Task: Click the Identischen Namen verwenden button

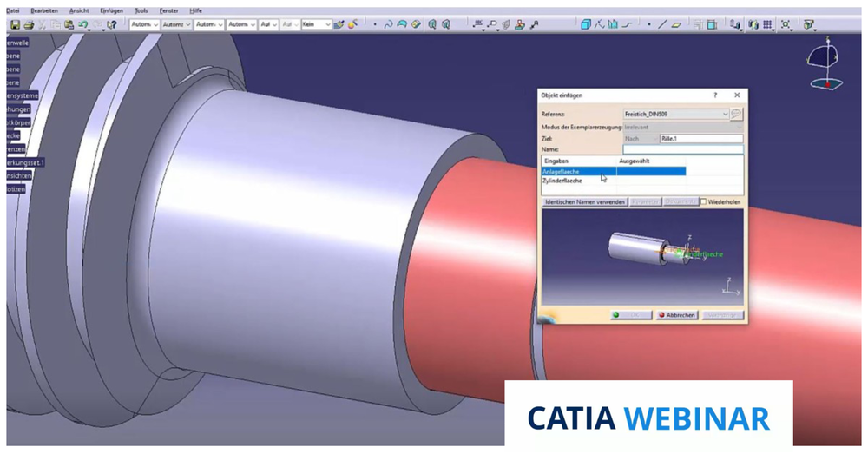Action: 584,202
